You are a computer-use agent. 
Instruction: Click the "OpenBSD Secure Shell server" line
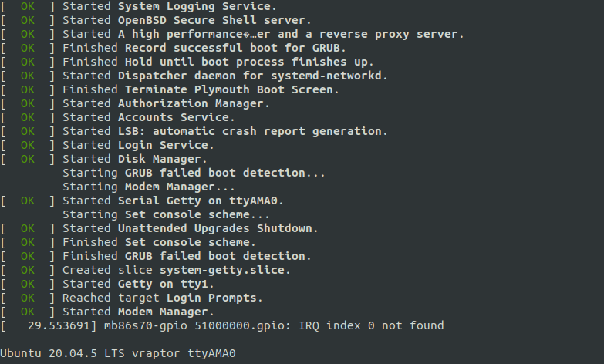click(156, 20)
